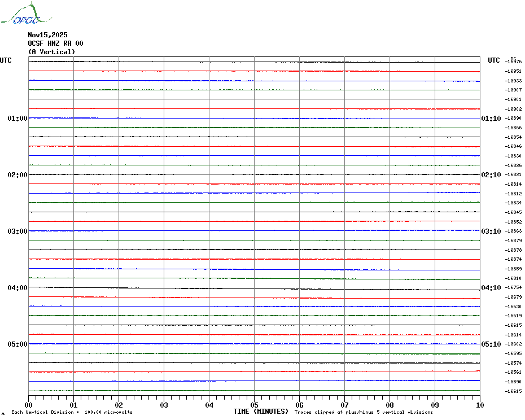Click the 01:10 end-time label
Screen dimensions: 525x420
pyautogui.click(x=491, y=118)
